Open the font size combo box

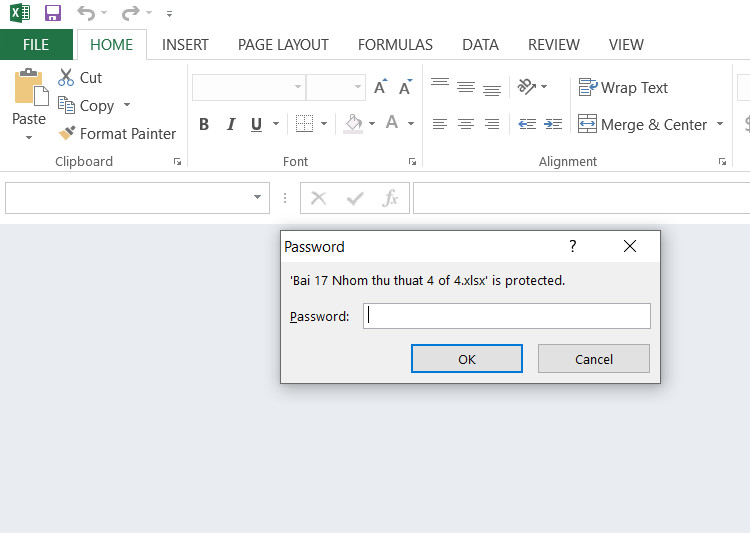[x=336, y=87]
